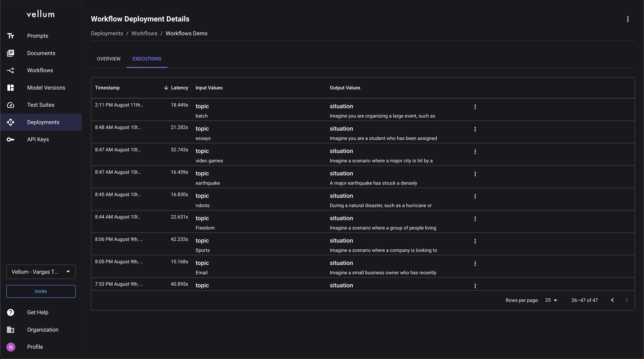Screen dimensions: 644x359
Task: Click the video games input value
Action: pos(209,161)
